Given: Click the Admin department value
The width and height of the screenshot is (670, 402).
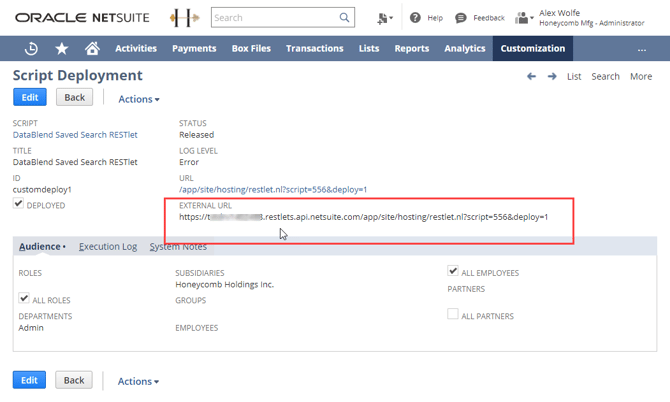Looking at the screenshot, I should (31, 328).
